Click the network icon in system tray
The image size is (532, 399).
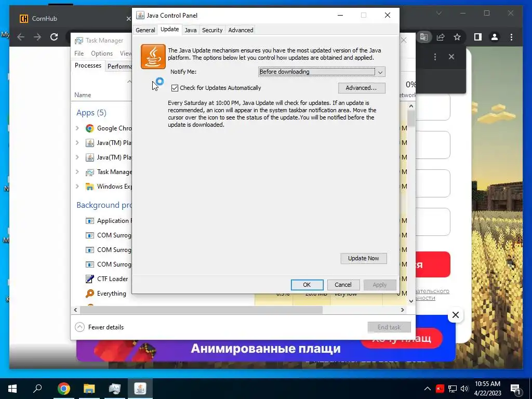(x=453, y=389)
